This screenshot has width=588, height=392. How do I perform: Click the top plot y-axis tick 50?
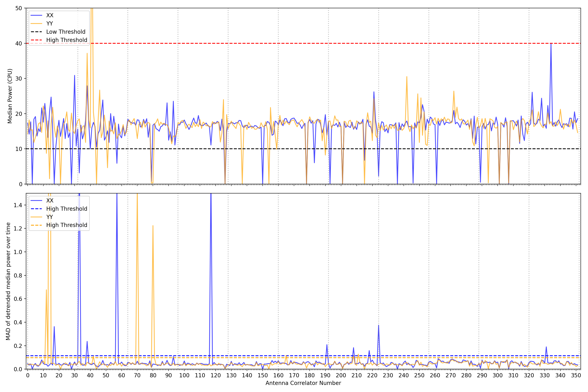18,8
